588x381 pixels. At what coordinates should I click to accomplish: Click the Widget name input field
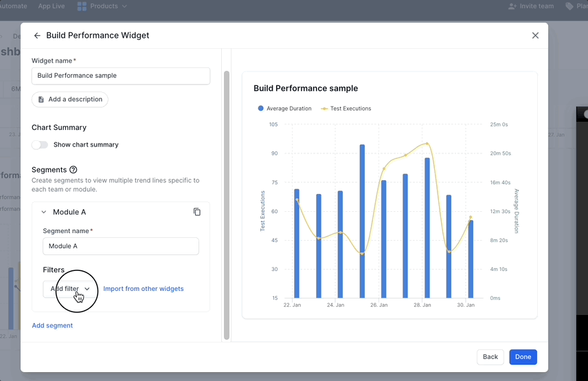point(121,76)
